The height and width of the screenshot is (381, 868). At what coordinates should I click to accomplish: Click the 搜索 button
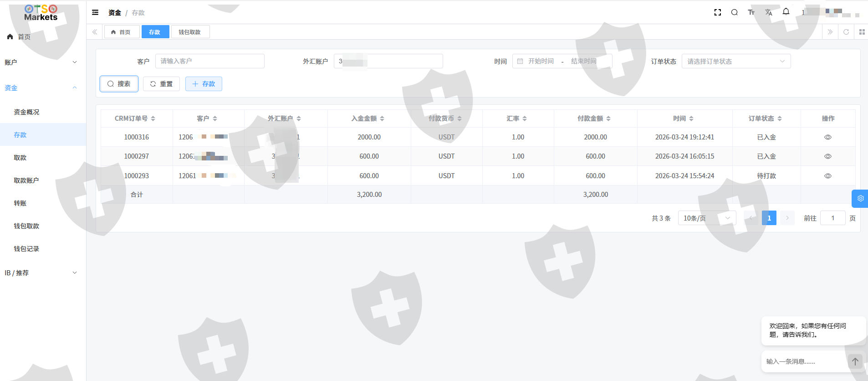coord(119,84)
